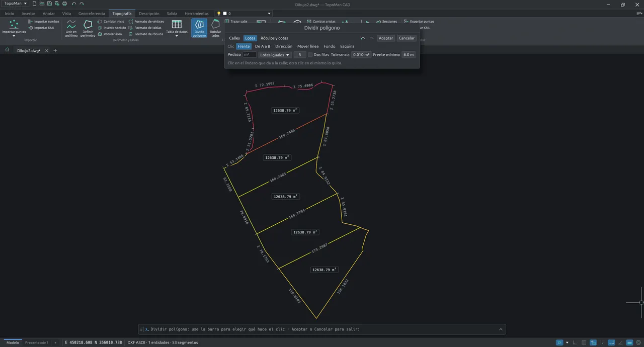Go to the home start tab icon
The height and width of the screenshot is (347, 644).
coord(7,50)
